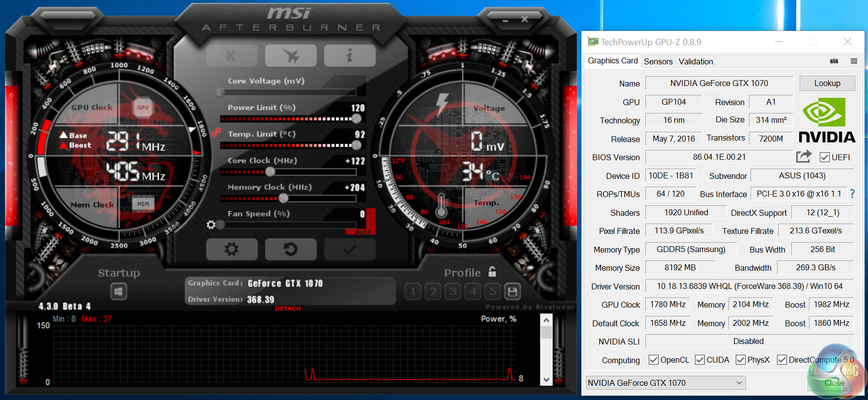The image size is (868, 400).
Task: Export the BIOS with the share arrow icon
Action: point(804,157)
